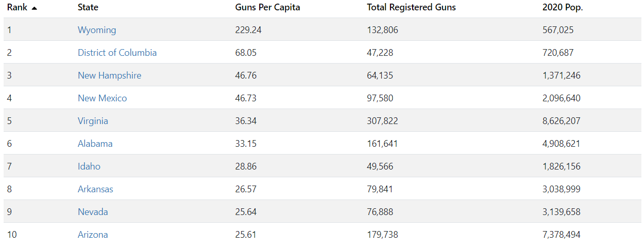Select Virginia's total registered guns 307,822
The height and width of the screenshot is (245, 644).
[382, 121]
